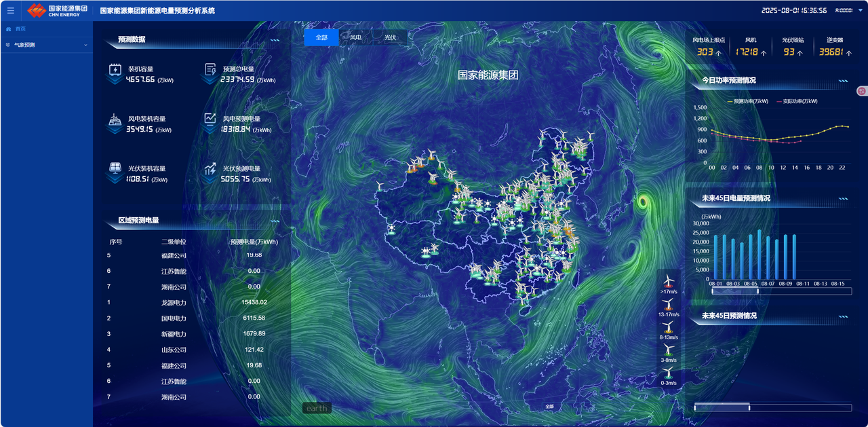
Task: Click the 45-day electricity chart zoom slider
Action: tap(782, 291)
